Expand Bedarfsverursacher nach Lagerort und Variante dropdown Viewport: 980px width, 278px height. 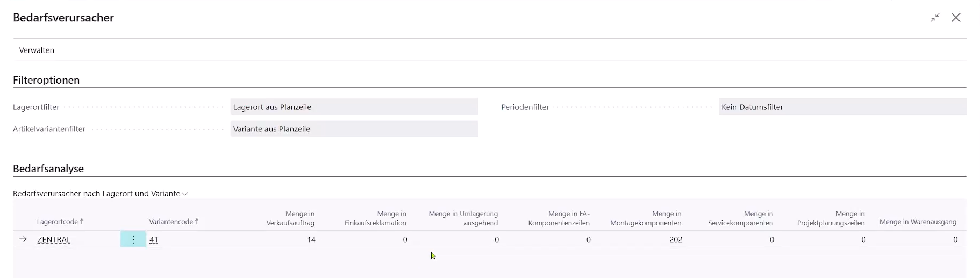click(x=100, y=194)
